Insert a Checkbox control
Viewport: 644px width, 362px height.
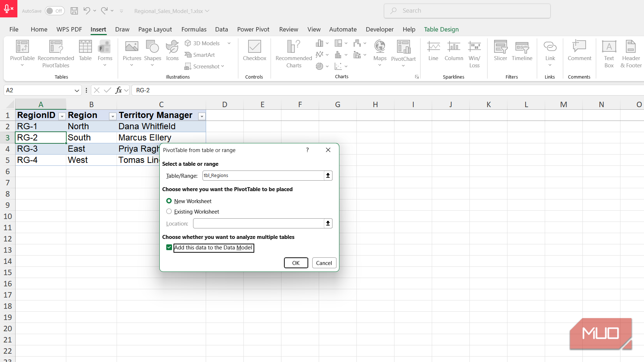point(254,51)
